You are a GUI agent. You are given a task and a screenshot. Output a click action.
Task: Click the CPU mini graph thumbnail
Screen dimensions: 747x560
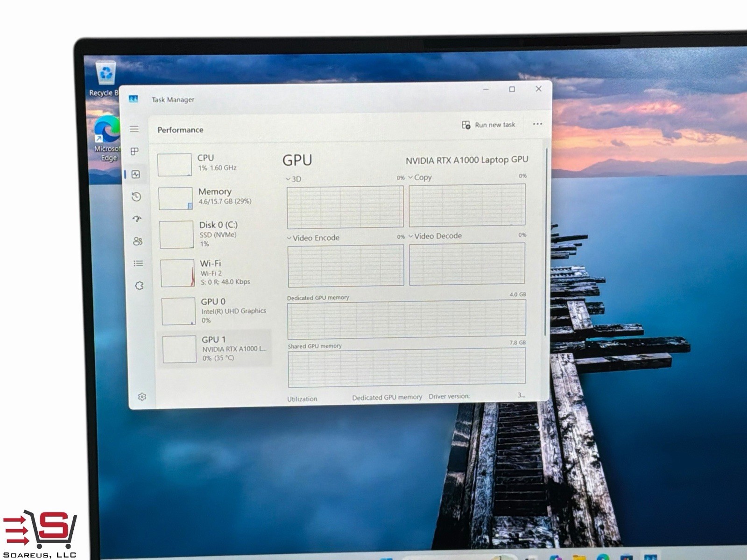point(175,165)
